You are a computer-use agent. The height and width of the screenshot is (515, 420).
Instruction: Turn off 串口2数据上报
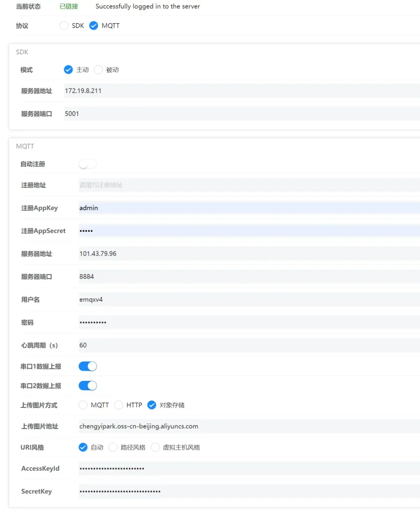[88, 385]
